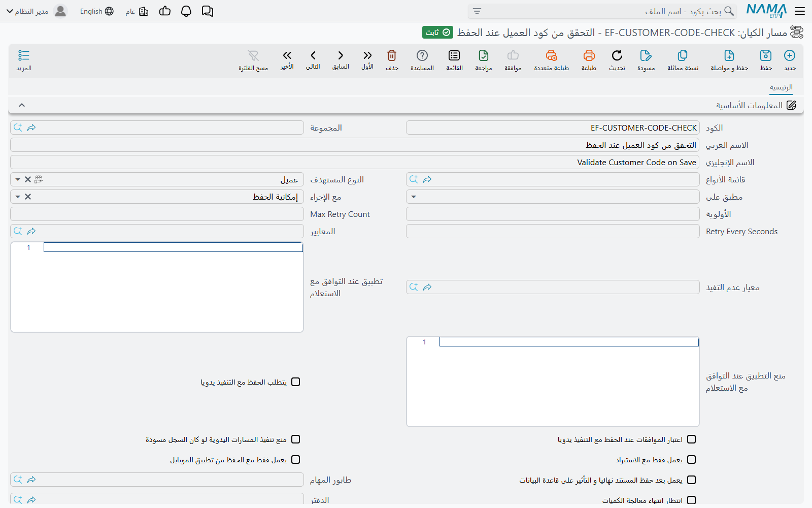Check يعمل فقط مع الاستيراد
Viewport: 812px width, 508px height.
[x=692, y=460]
